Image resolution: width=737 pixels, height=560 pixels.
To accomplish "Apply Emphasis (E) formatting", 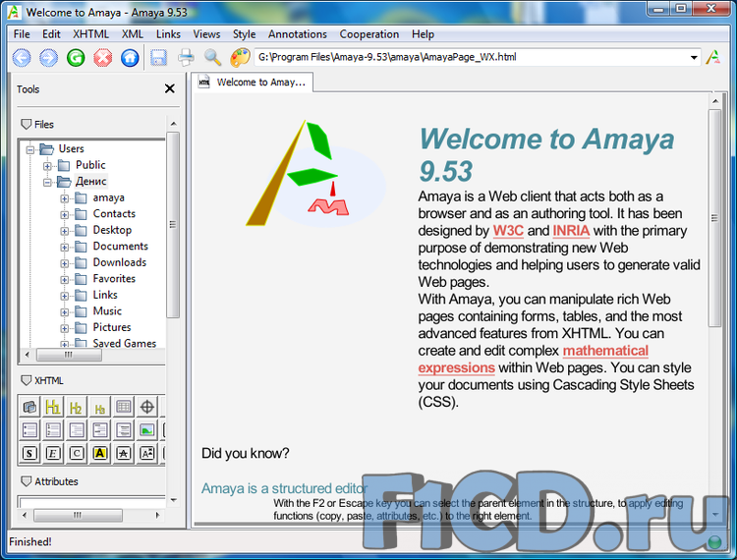I will tap(53, 453).
